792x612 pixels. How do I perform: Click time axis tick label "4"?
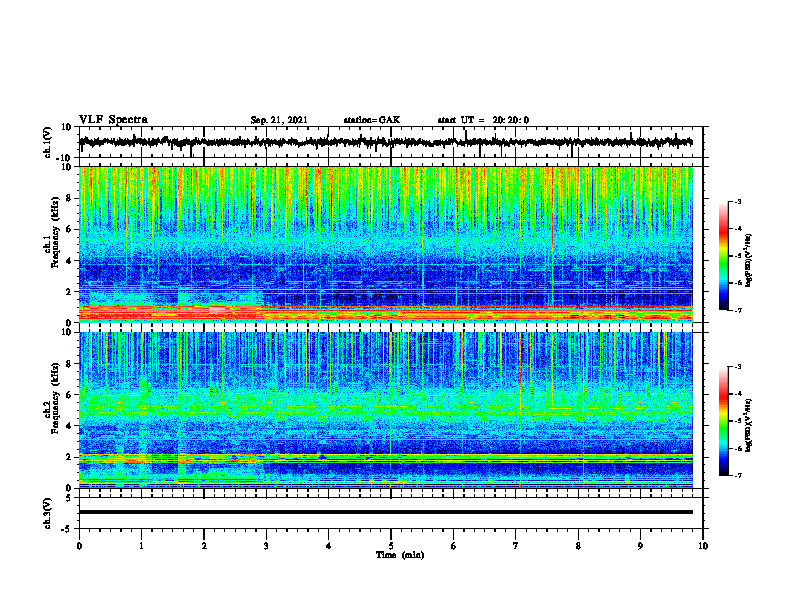[329, 546]
